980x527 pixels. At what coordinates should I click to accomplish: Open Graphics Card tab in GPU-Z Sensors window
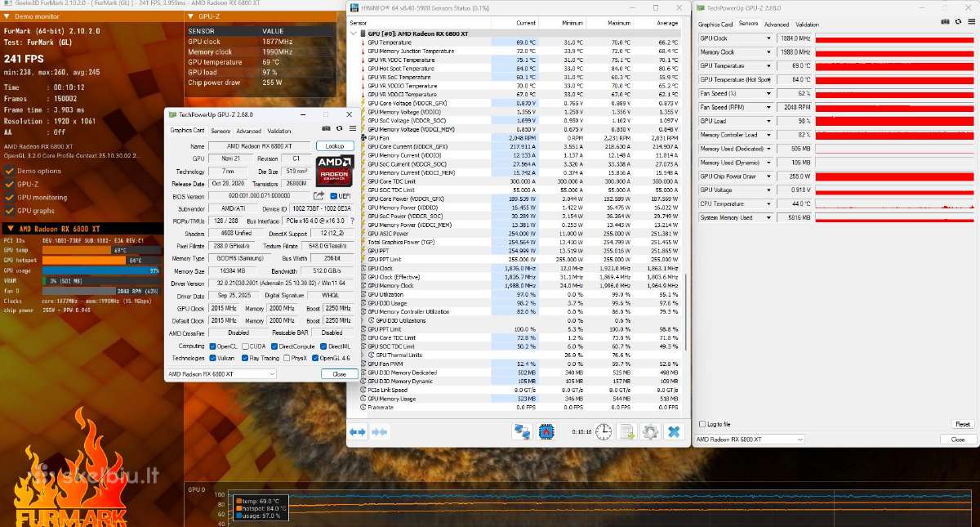click(x=715, y=25)
